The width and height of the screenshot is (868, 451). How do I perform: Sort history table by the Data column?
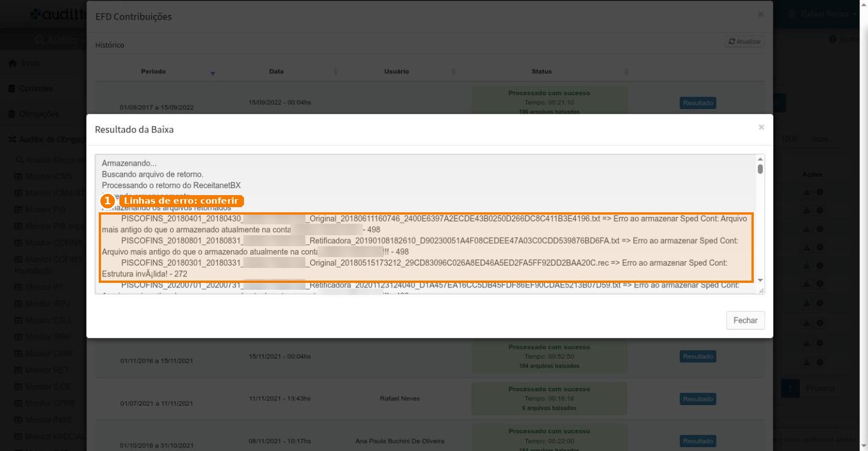[x=276, y=72]
